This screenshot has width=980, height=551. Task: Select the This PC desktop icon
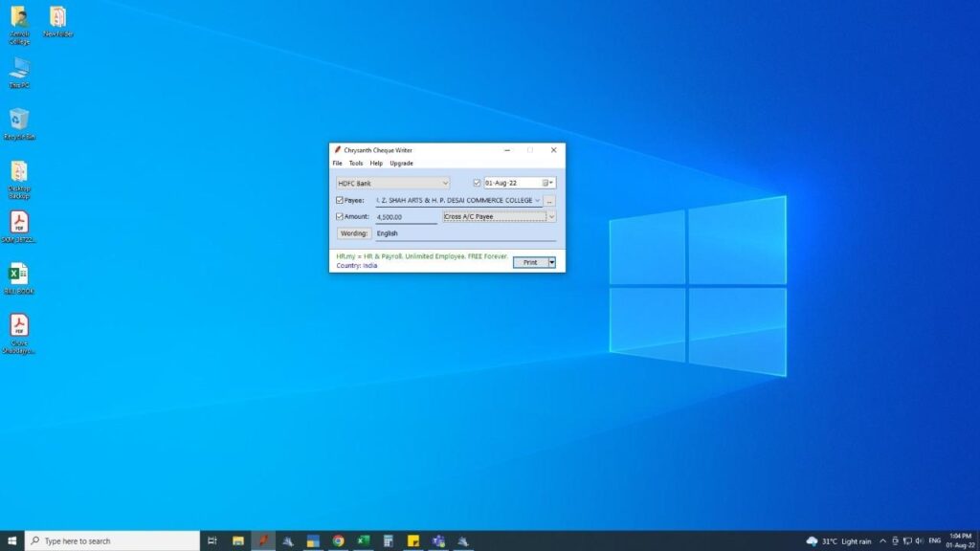pyautogui.click(x=19, y=68)
